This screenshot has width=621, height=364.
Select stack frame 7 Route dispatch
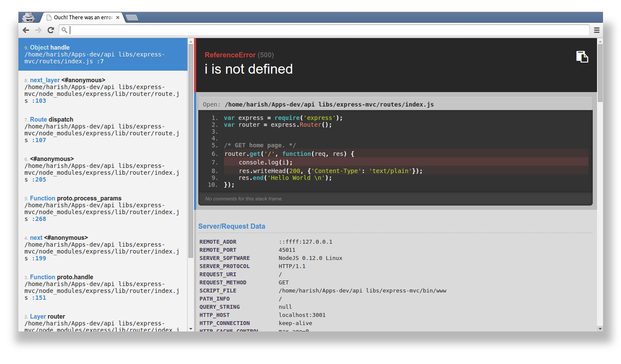coord(103,130)
